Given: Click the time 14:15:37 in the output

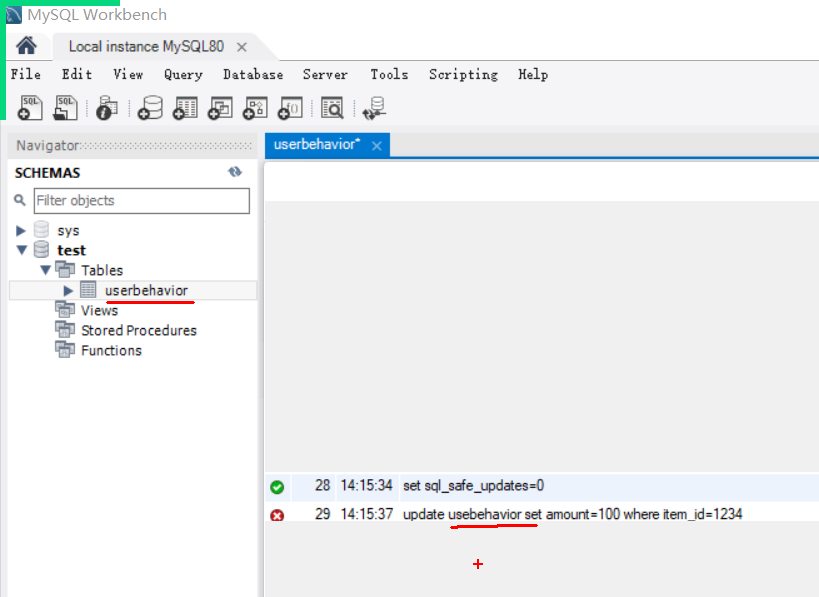Looking at the screenshot, I should click(366, 514).
